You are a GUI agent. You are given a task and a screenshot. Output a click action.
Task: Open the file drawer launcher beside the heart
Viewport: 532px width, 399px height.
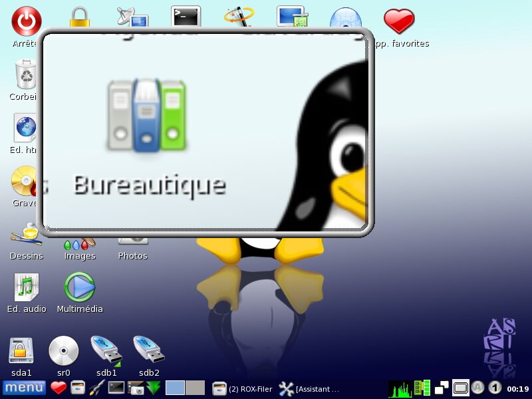78,388
